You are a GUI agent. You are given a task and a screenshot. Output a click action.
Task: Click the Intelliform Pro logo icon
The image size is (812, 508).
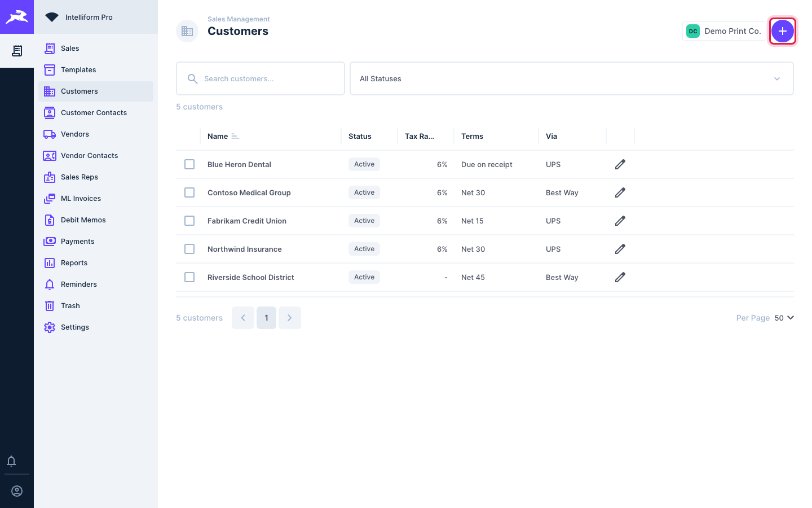point(52,17)
